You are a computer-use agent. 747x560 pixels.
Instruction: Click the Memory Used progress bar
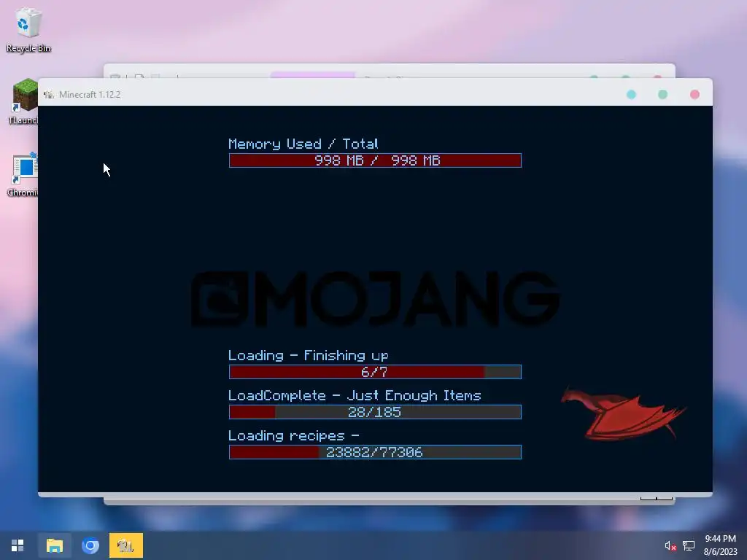point(375,160)
